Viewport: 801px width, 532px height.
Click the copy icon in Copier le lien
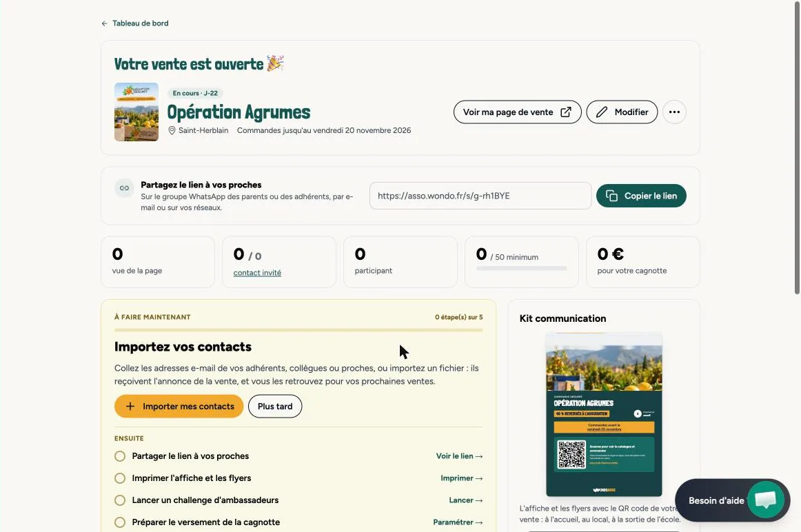click(x=611, y=196)
